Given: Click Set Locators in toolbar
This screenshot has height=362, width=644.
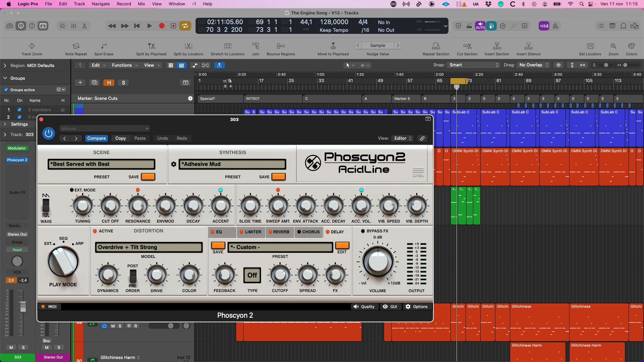Looking at the screenshot, I should pyautogui.click(x=590, y=49).
